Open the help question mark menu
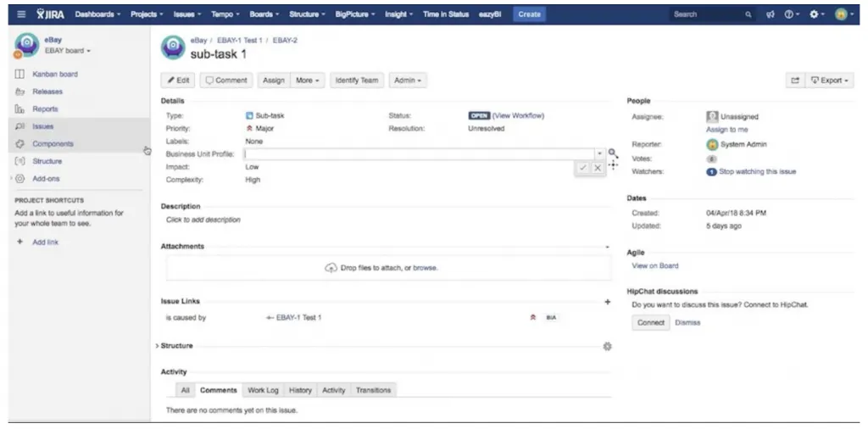This screenshot has width=868, height=429. tap(792, 14)
